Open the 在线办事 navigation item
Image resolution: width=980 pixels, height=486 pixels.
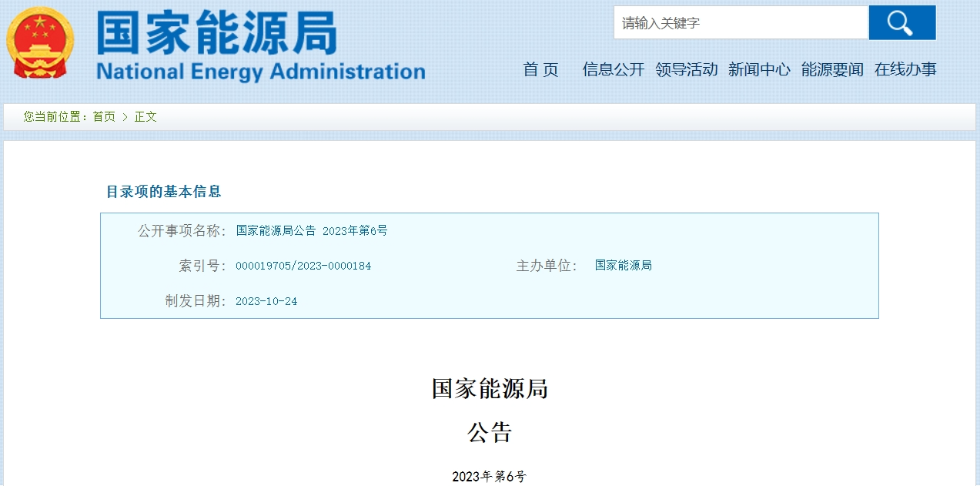coord(905,69)
